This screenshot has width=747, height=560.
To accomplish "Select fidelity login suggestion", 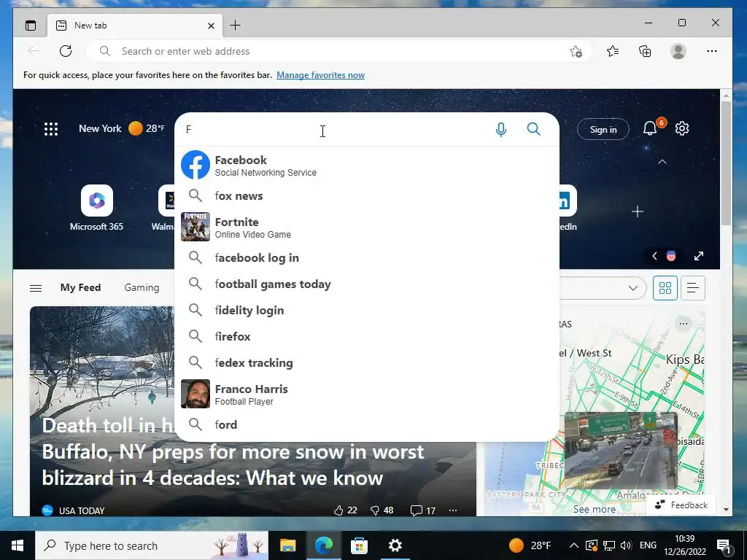I will (367, 310).
